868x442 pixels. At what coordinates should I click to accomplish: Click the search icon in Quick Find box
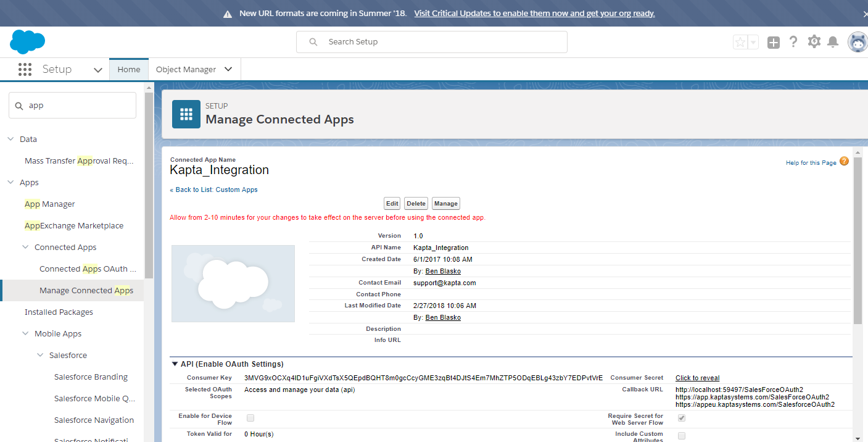pyautogui.click(x=19, y=106)
